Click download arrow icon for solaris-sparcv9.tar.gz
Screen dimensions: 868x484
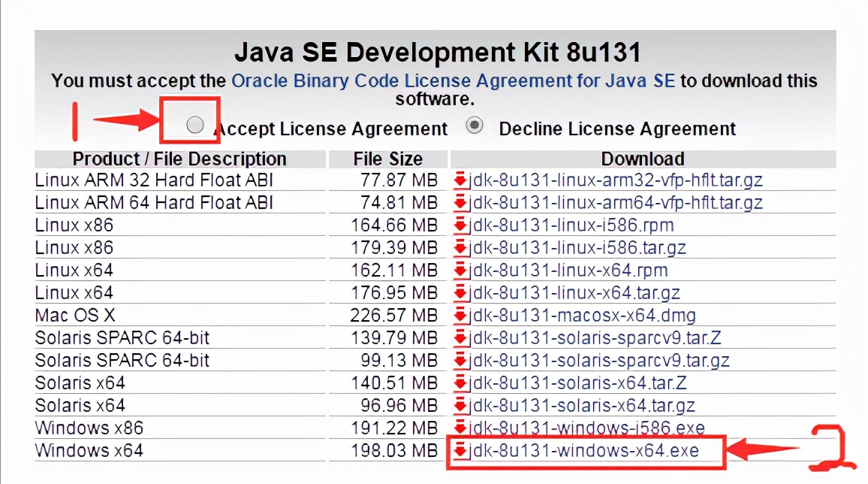click(x=460, y=361)
